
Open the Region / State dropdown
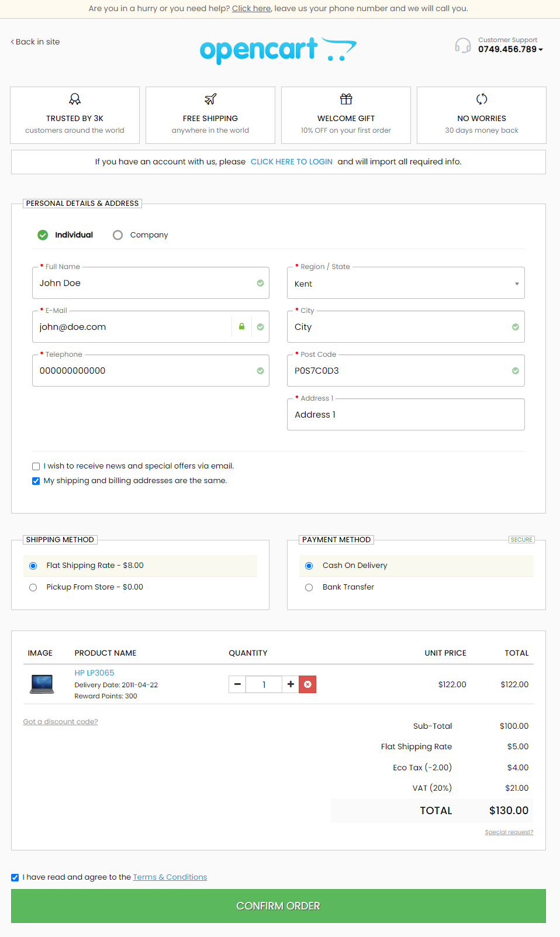click(x=406, y=284)
